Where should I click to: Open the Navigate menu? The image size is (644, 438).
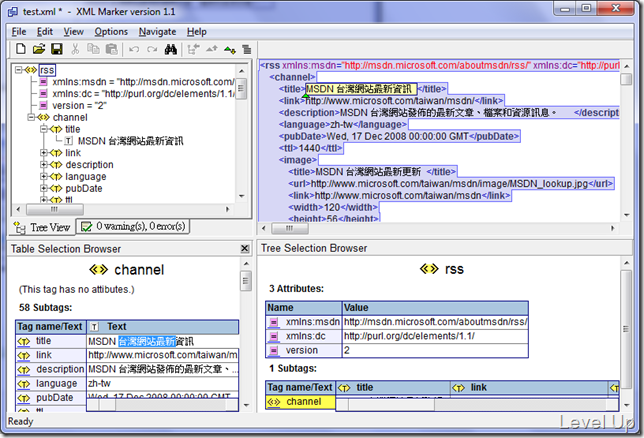click(157, 32)
